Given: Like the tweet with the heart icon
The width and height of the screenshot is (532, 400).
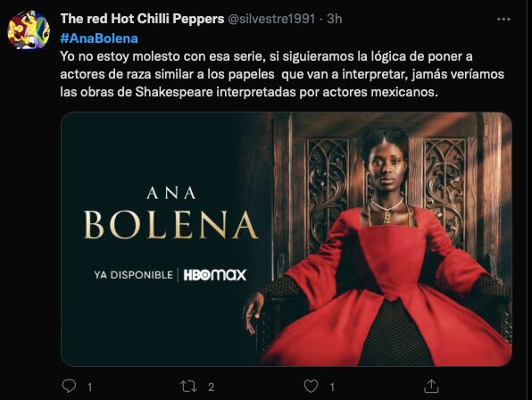Looking at the screenshot, I should click(311, 387).
